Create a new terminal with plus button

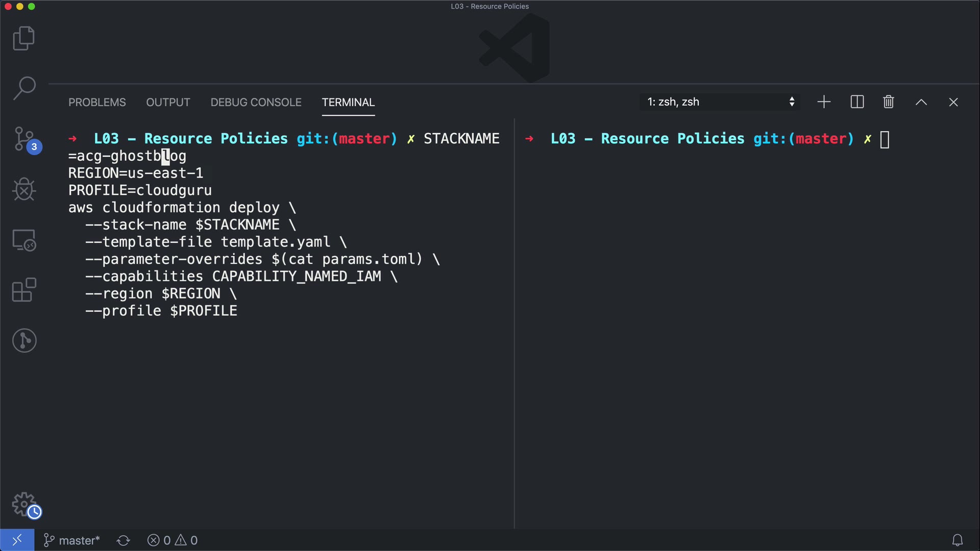(x=823, y=102)
